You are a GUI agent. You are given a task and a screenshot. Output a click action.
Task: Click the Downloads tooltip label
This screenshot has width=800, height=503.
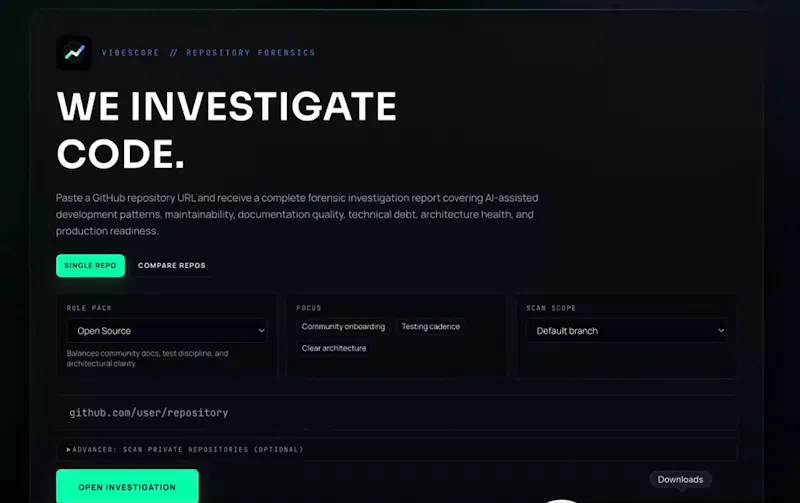(680, 480)
